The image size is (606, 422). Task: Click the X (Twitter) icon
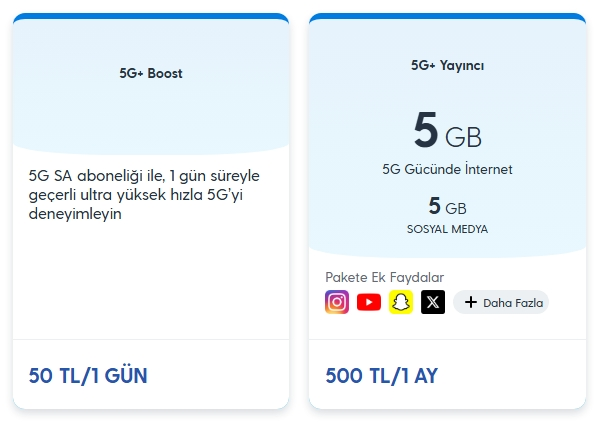(x=433, y=302)
